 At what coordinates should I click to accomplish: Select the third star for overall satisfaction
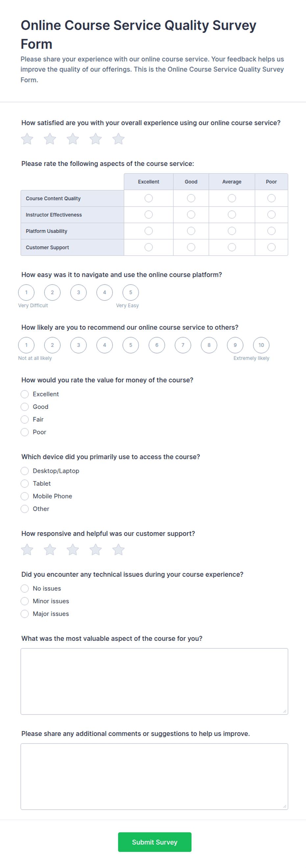pos(73,139)
